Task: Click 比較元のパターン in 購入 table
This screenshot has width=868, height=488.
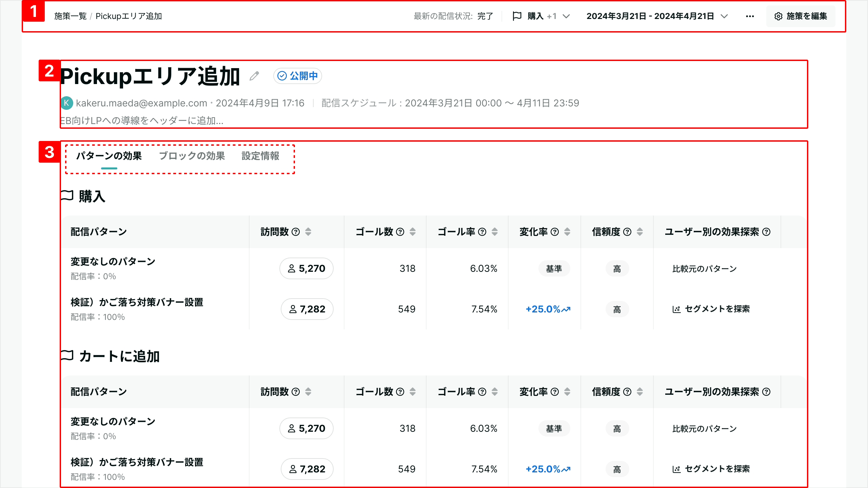Action: 705,269
